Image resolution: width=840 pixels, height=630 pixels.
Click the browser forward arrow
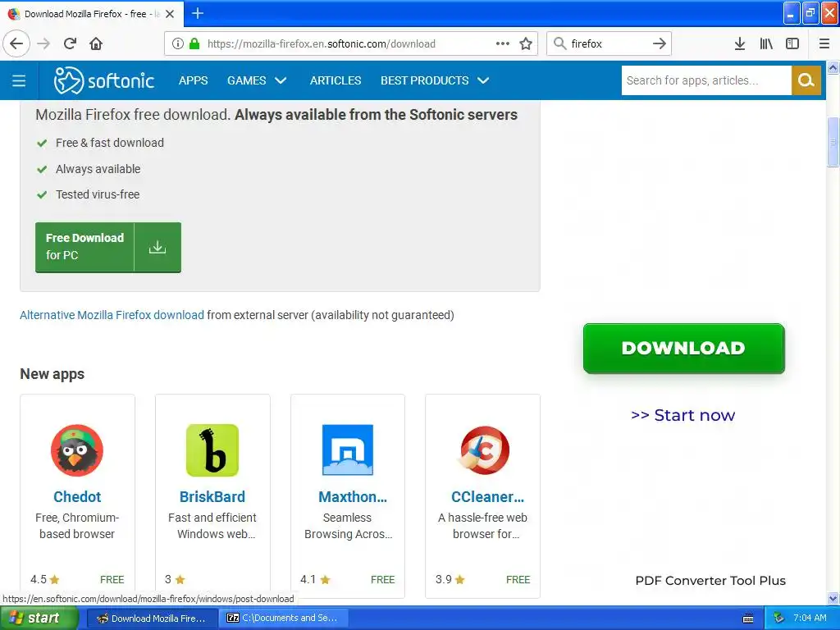pyautogui.click(x=43, y=44)
